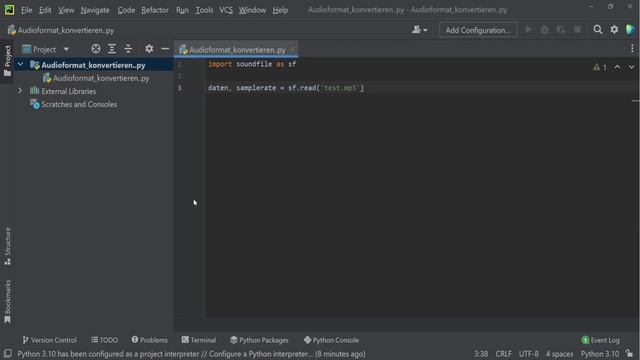Click the green Run icon
This screenshot has width=640, height=360.
coord(529,29)
